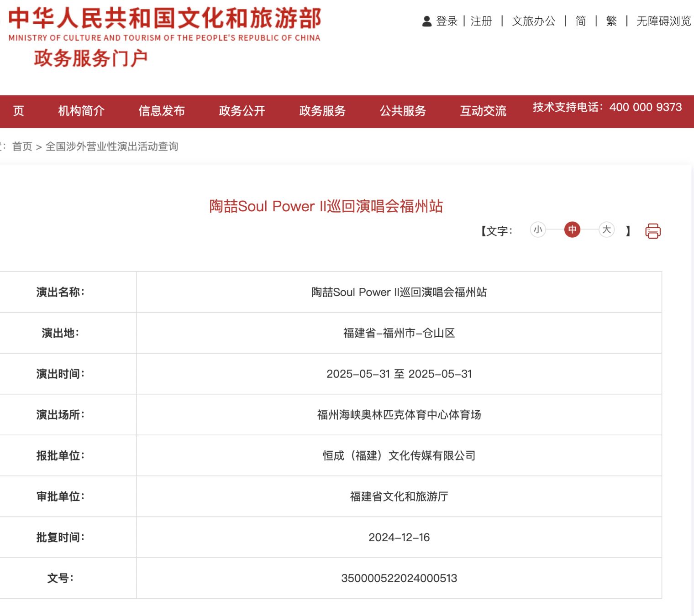The image size is (694, 616).
Task: Switch to traditional Chinese 繁
Action: [611, 21]
